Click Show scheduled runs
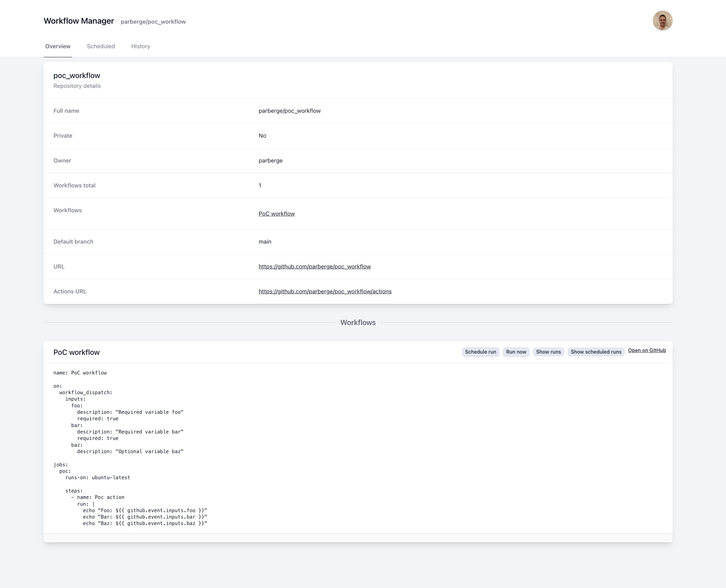The height and width of the screenshot is (588, 726). 596,352
